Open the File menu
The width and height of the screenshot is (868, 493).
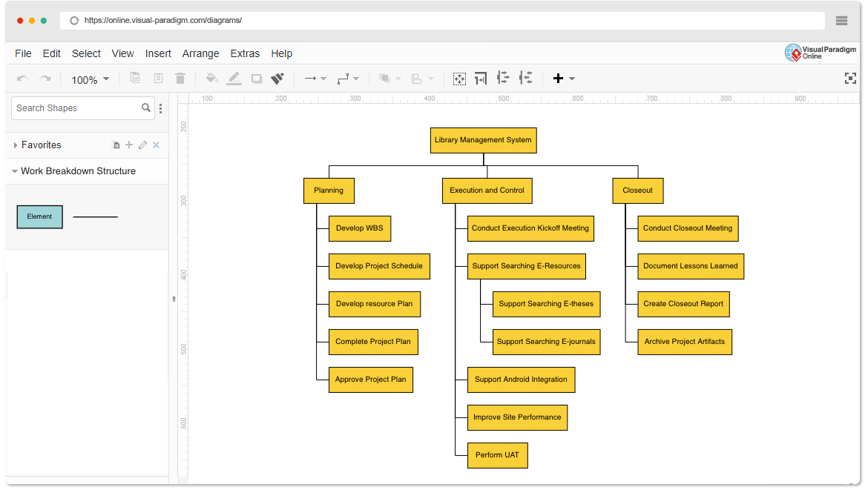pyautogui.click(x=23, y=53)
